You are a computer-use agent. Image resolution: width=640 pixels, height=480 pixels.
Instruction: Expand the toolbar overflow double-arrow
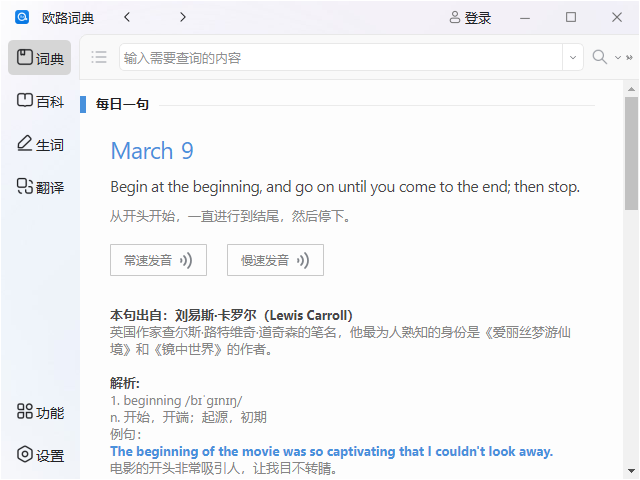tap(630, 58)
